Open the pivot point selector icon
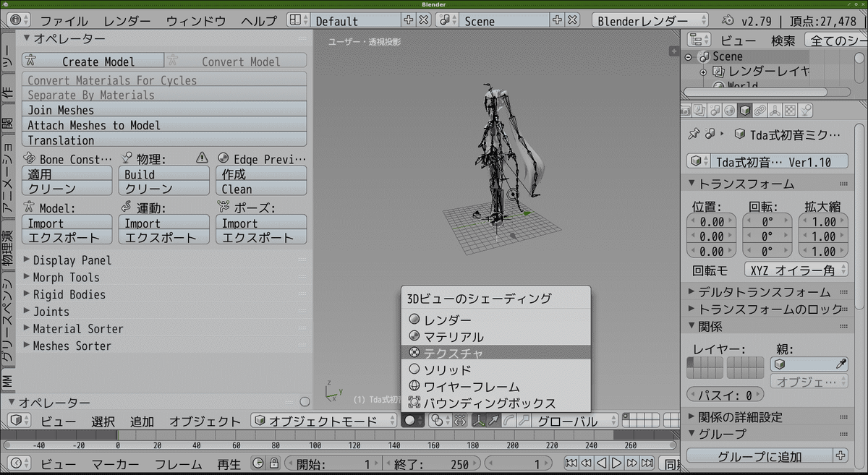The image size is (868, 475). click(441, 421)
